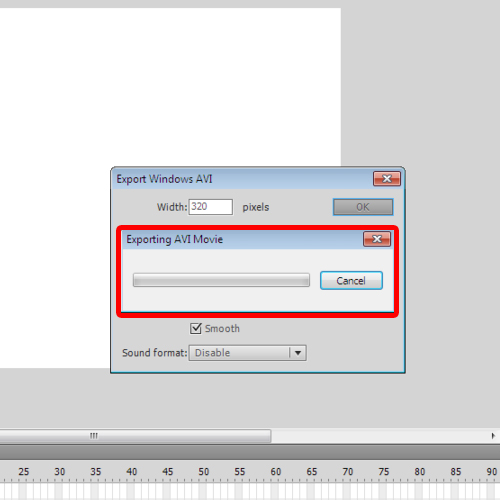This screenshot has height=500, width=500.
Task: Click the Export Windows AVI title bar
Action: (x=243, y=179)
